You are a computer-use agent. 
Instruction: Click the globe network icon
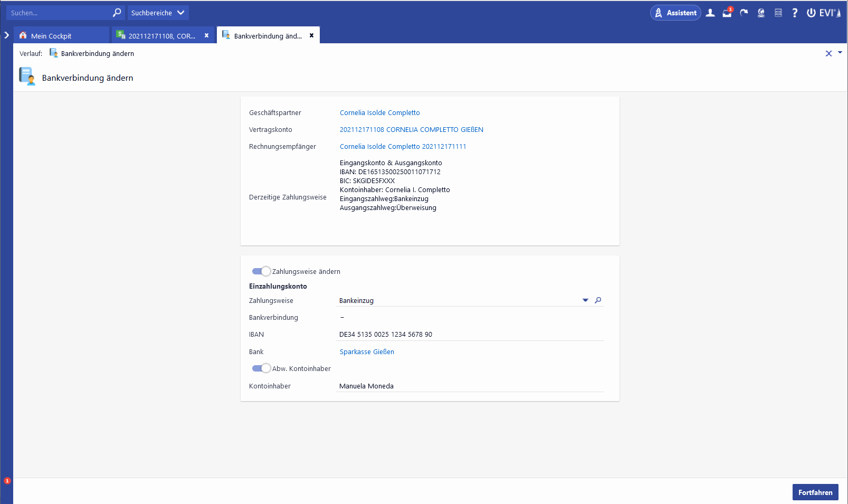pyautogui.click(x=761, y=13)
